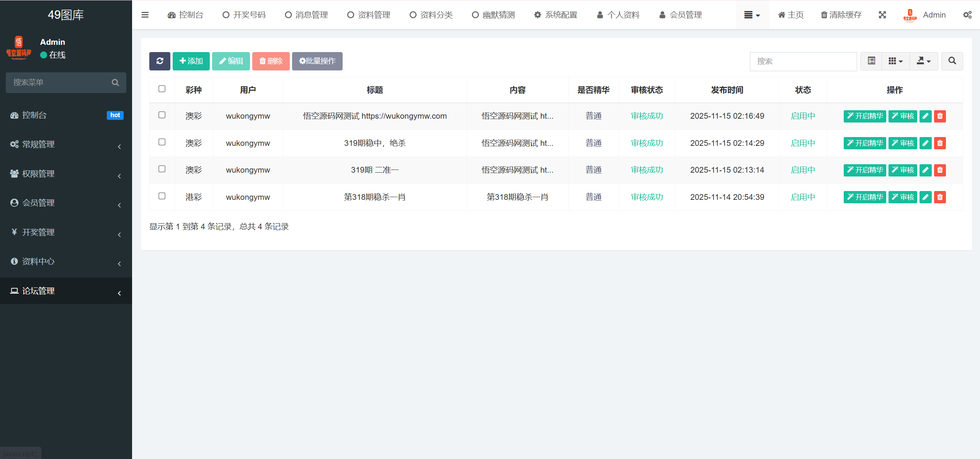The height and width of the screenshot is (459, 980).
Task: Click red trash icon in first row
Action: click(940, 116)
